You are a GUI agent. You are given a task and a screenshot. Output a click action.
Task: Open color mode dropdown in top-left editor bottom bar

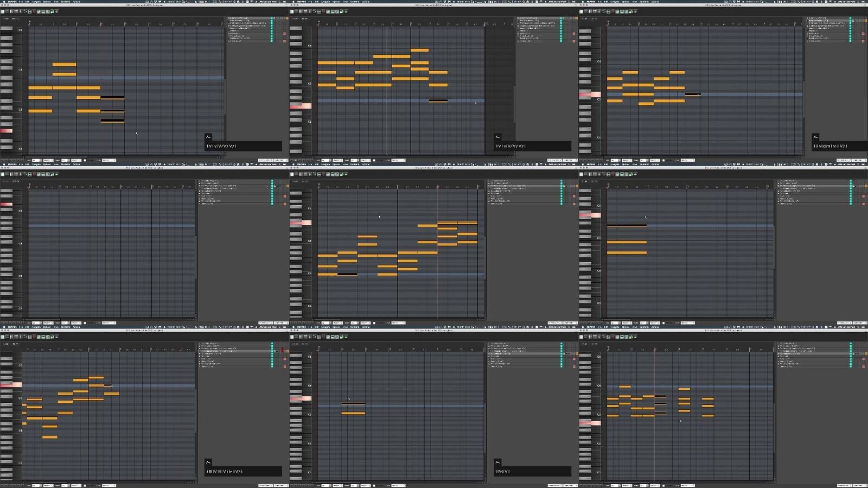[x=108, y=160]
